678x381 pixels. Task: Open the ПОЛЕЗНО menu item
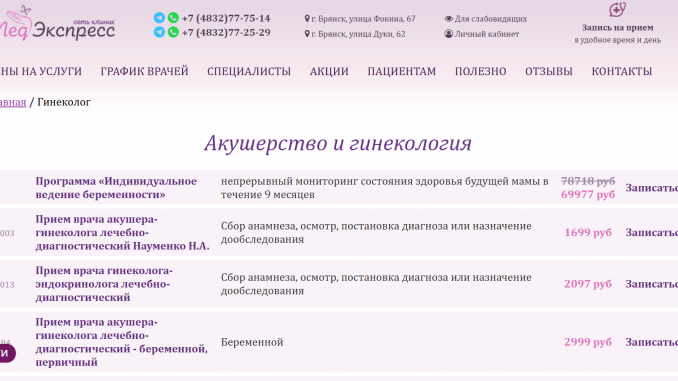point(480,71)
